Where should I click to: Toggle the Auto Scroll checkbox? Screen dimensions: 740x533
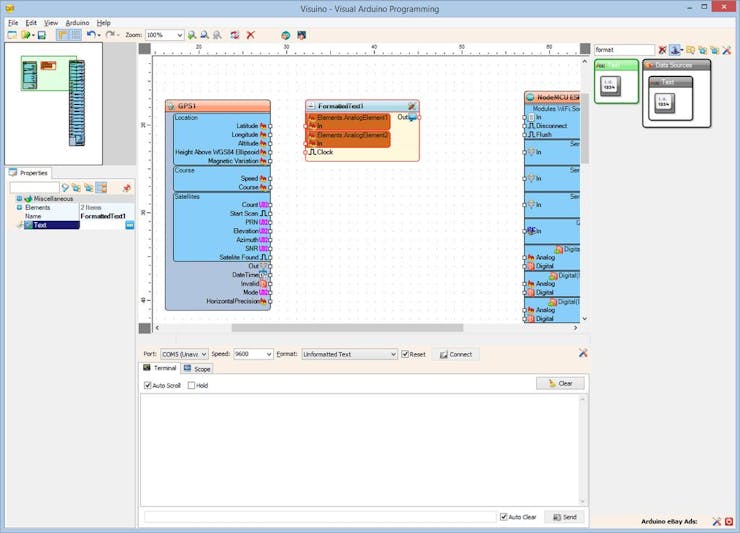(x=148, y=385)
